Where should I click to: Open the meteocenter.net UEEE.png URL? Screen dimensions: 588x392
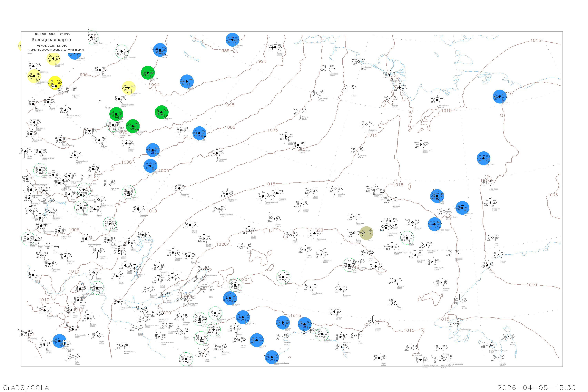pyautogui.click(x=55, y=50)
